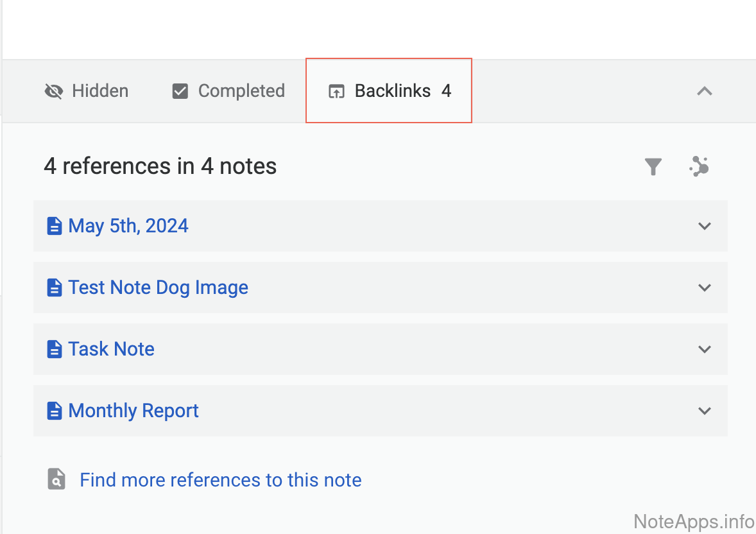The height and width of the screenshot is (534, 756).
Task: Click Find more references to this note
Action: 220,480
